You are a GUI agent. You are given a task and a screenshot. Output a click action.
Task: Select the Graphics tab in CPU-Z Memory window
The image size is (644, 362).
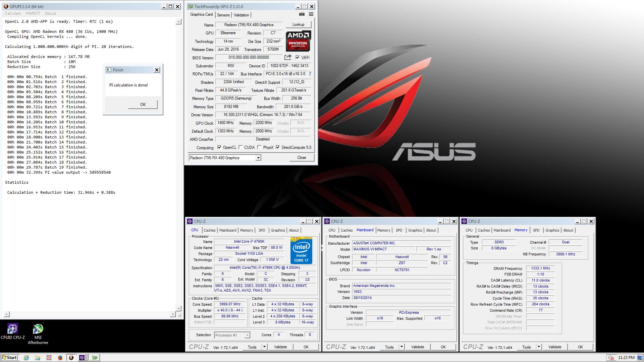552,230
